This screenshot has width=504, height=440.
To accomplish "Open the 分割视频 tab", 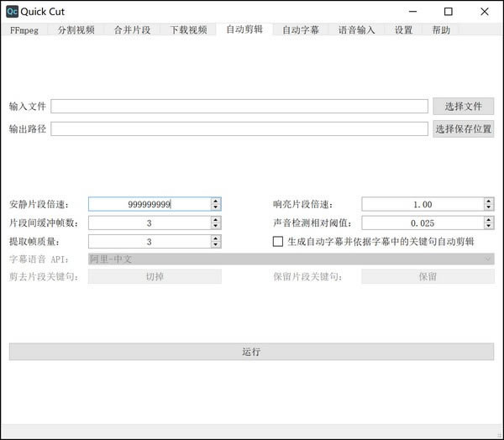I will click(76, 29).
